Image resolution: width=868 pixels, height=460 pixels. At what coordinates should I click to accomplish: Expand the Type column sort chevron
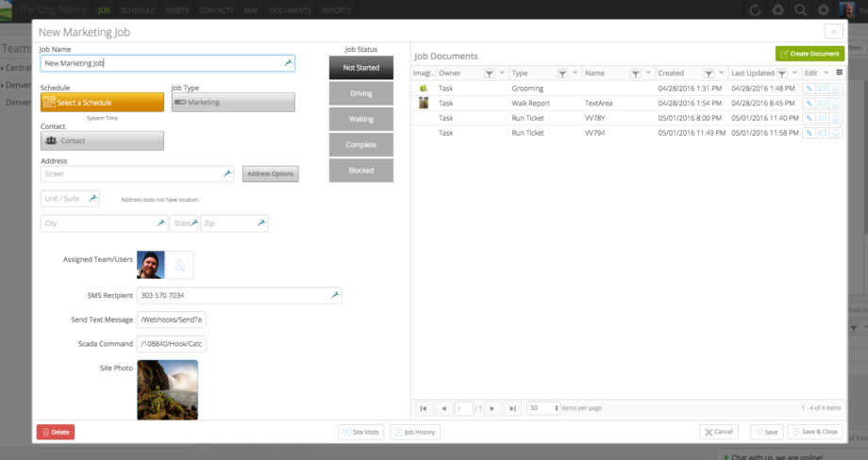(x=576, y=73)
